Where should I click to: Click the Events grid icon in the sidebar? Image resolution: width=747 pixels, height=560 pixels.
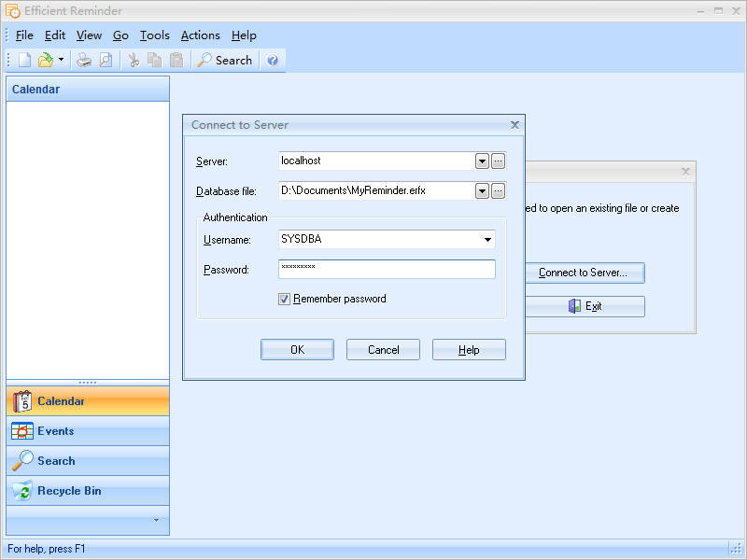(22, 431)
